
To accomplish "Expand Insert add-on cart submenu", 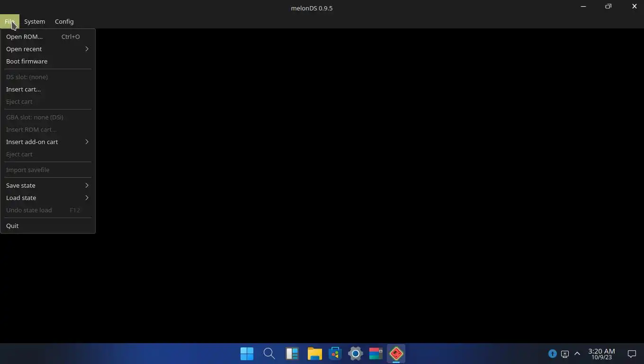I will pos(47,142).
